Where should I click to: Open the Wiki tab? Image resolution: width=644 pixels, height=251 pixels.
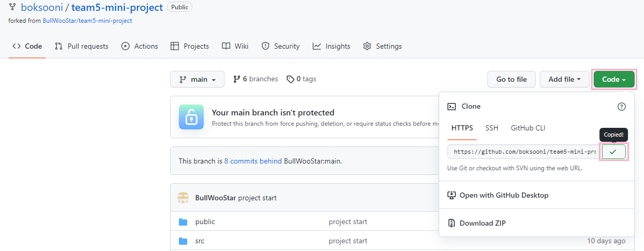click(235, 46)
